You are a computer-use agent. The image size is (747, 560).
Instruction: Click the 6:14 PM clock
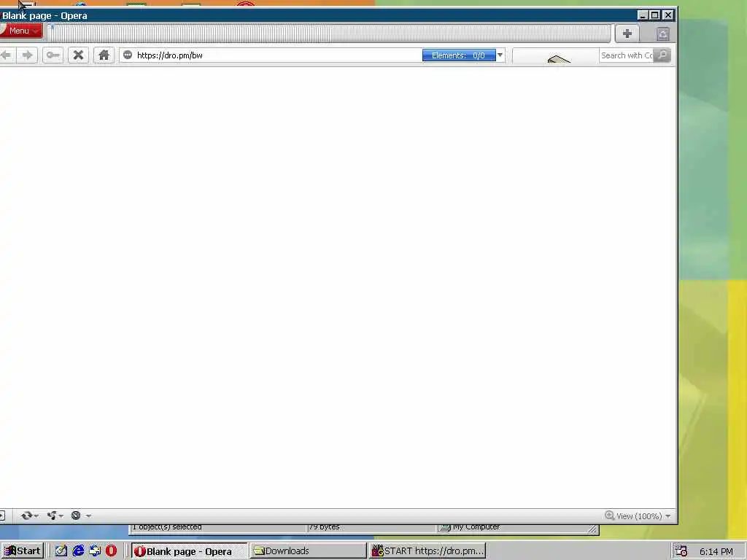pyautogui.click(x=716, y=551)
